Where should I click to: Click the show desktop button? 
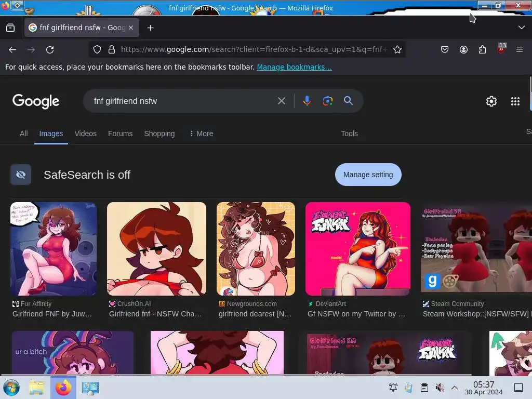point(518,388)
